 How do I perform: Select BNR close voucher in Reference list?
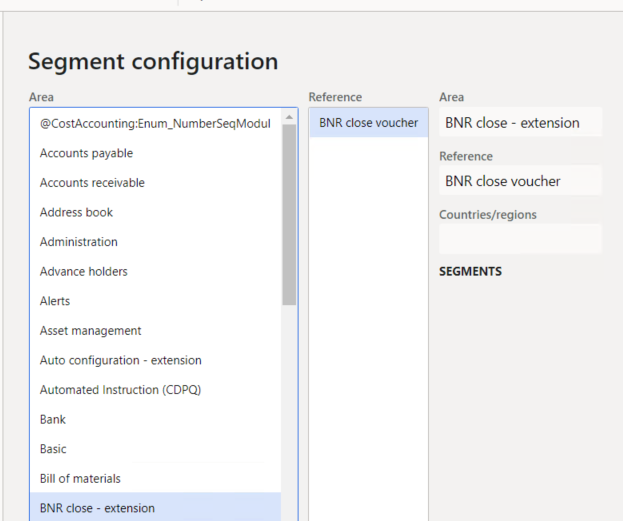368,123
